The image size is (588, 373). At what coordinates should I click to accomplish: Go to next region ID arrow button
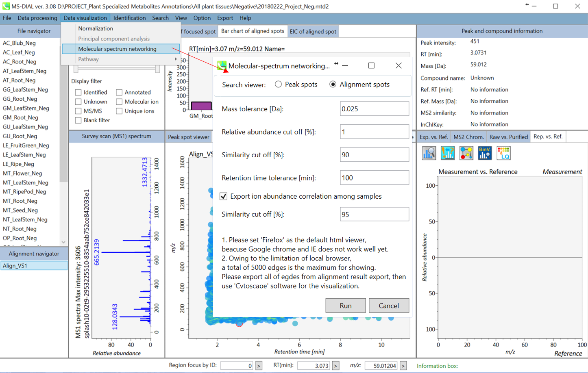click(259, 366)
